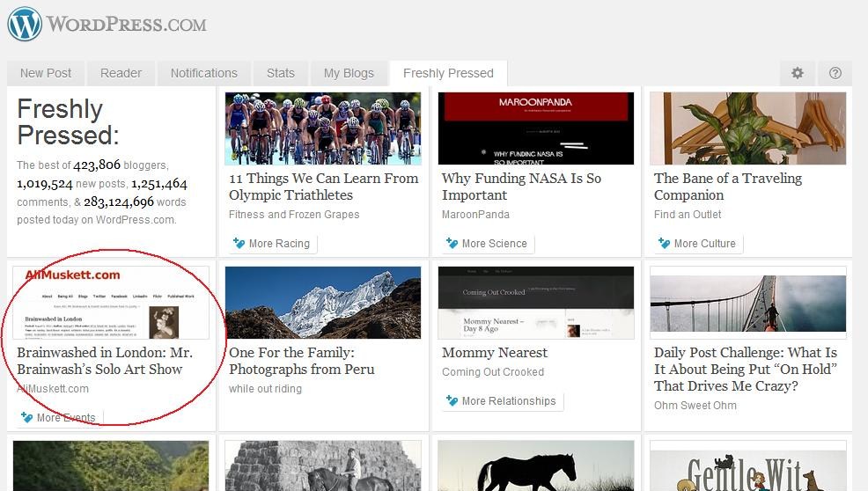Select the My Blogs tab
This screenshot has width=868, height=491.
pos(349,73)
